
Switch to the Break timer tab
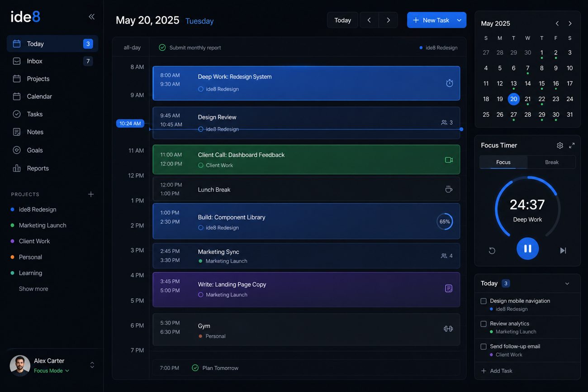click(x=552, y=162)
